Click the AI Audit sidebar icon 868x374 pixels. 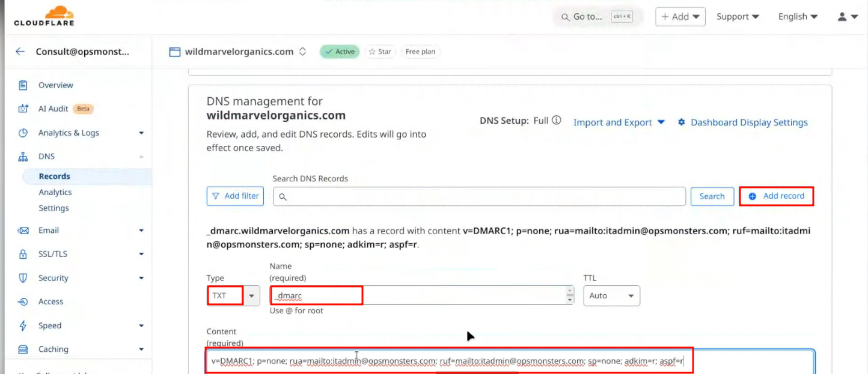23,109
